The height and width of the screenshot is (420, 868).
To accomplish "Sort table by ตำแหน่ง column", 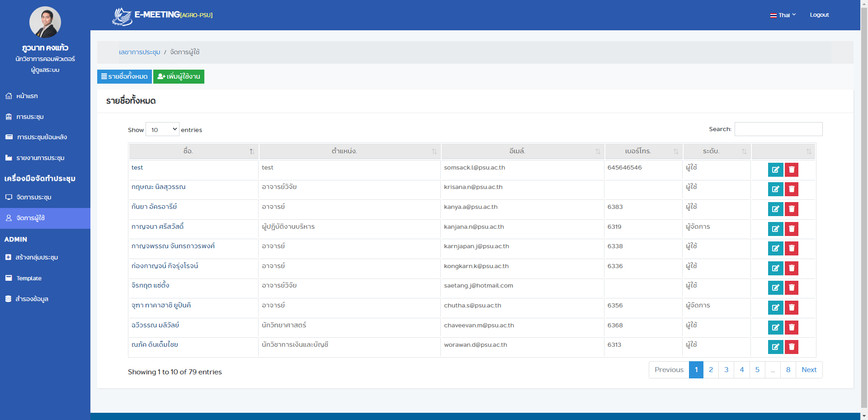I will (x=350, y=151).
